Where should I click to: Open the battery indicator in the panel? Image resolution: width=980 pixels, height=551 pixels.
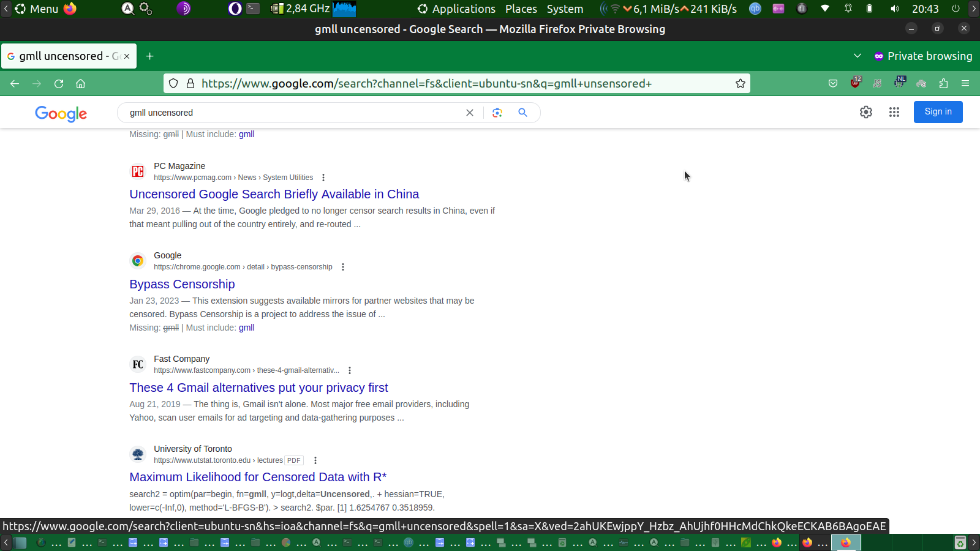click(x=869, y=9)
